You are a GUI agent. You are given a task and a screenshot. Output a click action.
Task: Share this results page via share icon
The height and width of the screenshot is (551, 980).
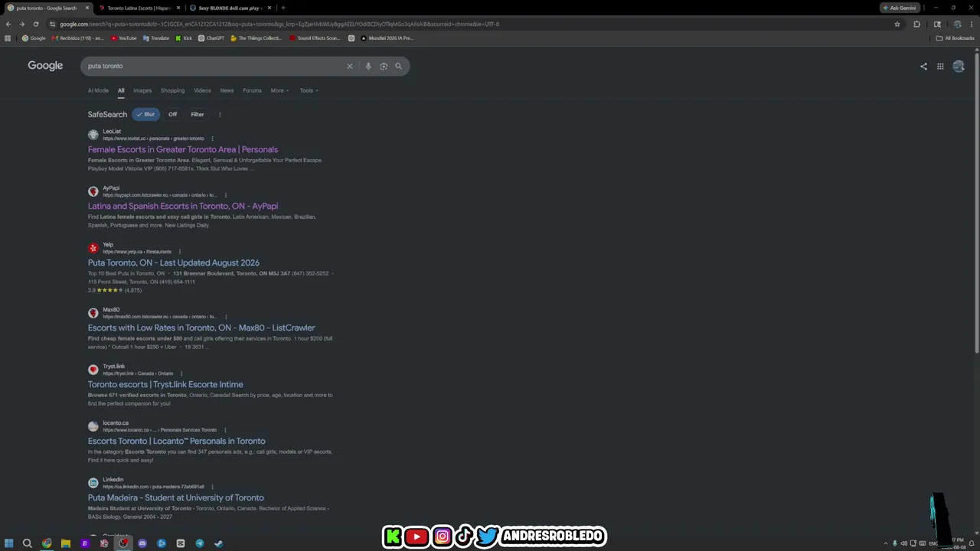tap(923, 67)
